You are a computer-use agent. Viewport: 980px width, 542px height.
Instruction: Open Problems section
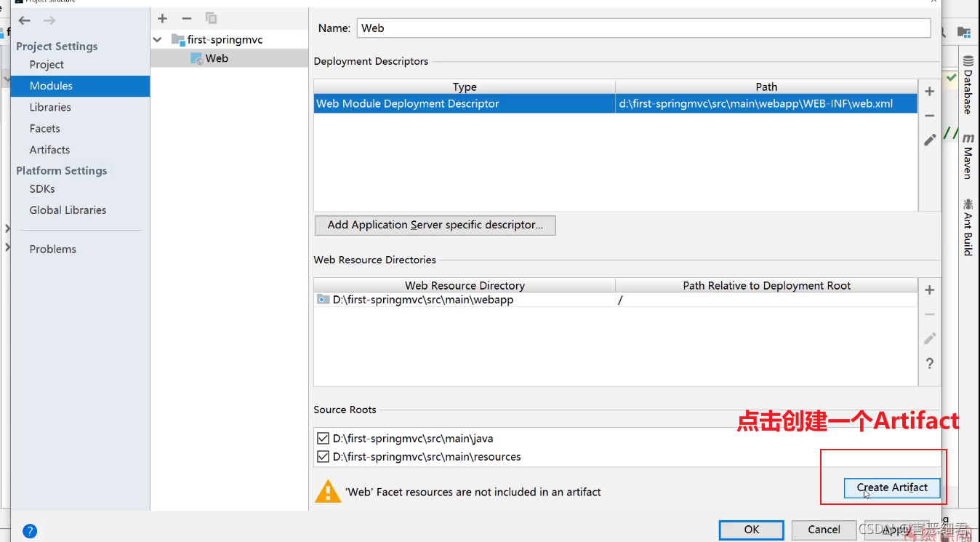click(x=52, y=249)
